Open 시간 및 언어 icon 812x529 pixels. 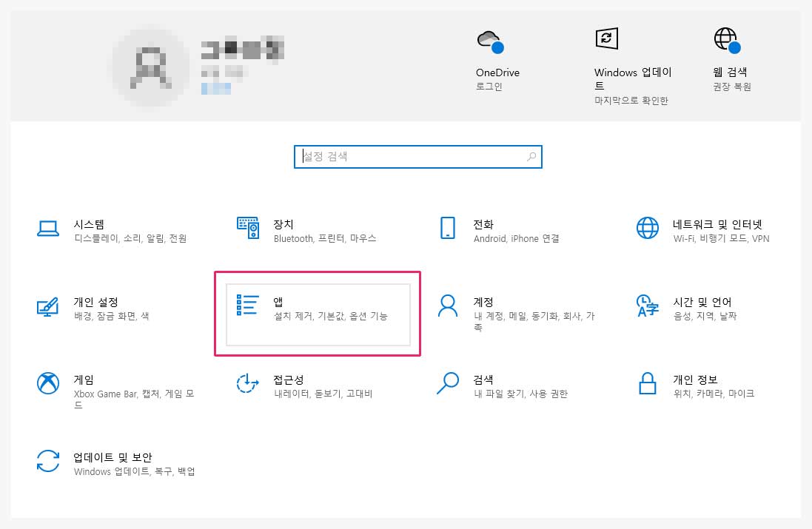(648, 306)
